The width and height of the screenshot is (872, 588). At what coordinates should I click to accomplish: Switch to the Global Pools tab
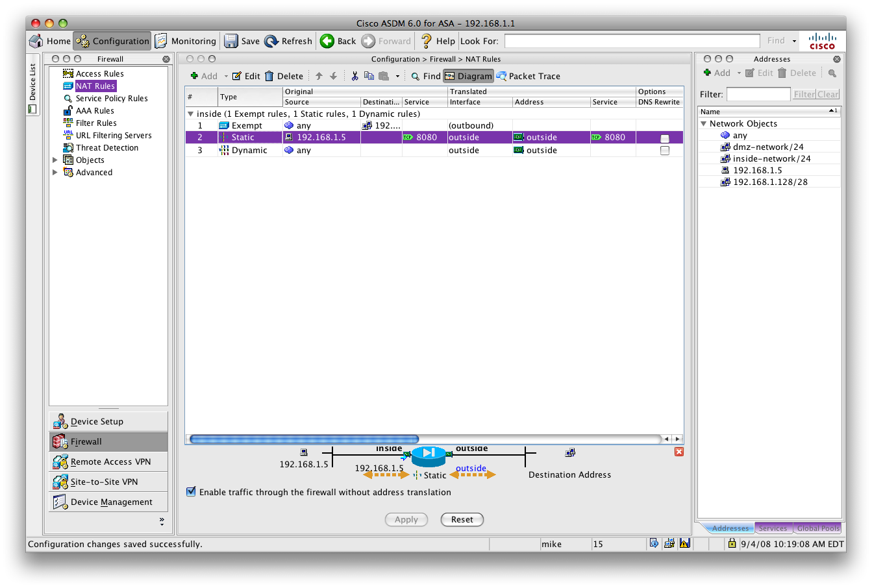(818, 528)
